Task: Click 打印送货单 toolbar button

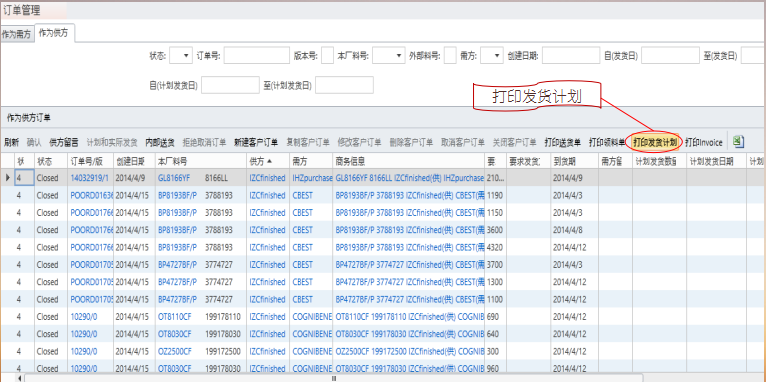Action: pyautogui.click(x=563, y=142)
